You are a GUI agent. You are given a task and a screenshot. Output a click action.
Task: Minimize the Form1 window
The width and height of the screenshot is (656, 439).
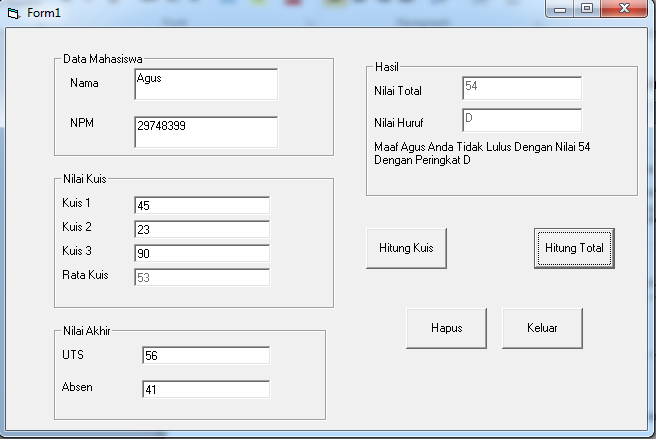(560, 9)
